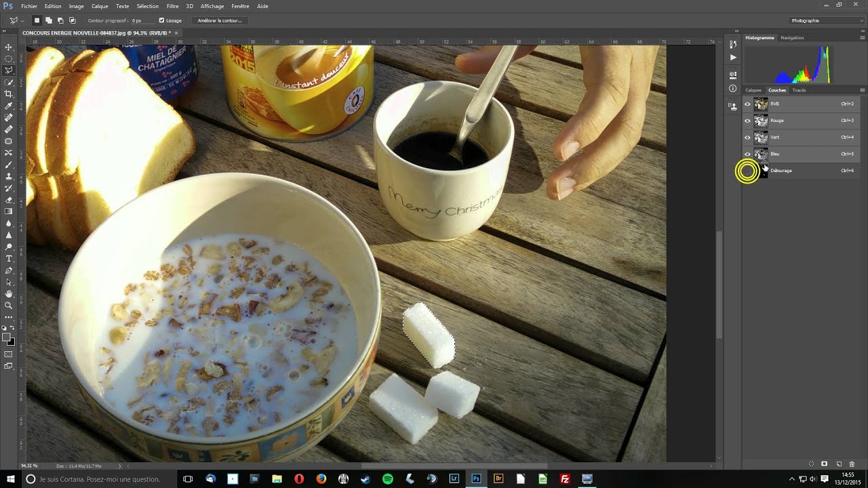Click Améliorer le contour button
Viewport: 868px width, 488px height.
(x=220, y=20)
